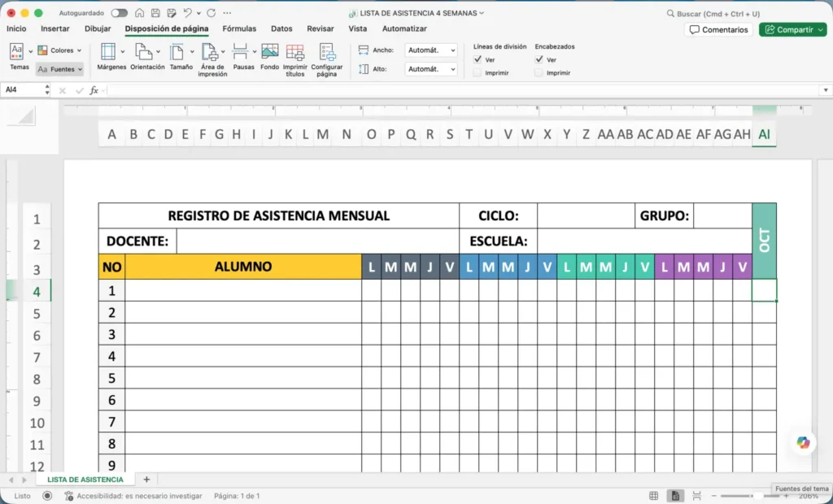Uncheck Ver under Líneas de división
Viewport: 833px width, 504px height.
point(478,59)
